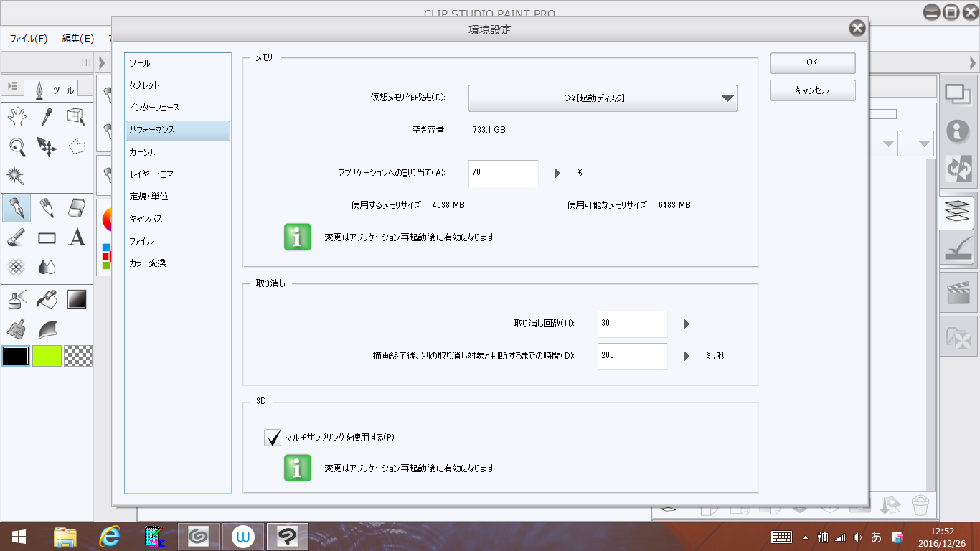Image resolution: width=980 pixels, height=551 pixels.
Task: Select the Decoration crosshatch tool
Action: [x=17, y=267]
